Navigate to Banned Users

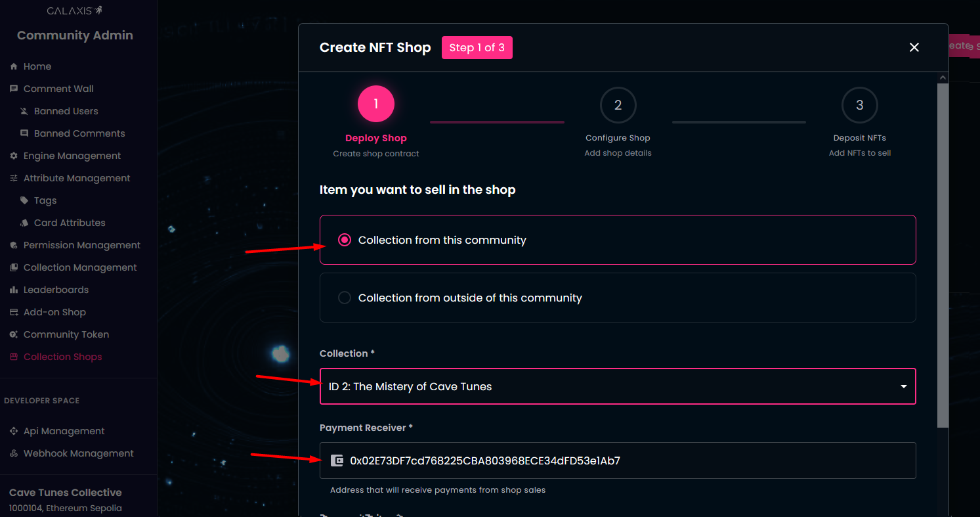point(66,111)
